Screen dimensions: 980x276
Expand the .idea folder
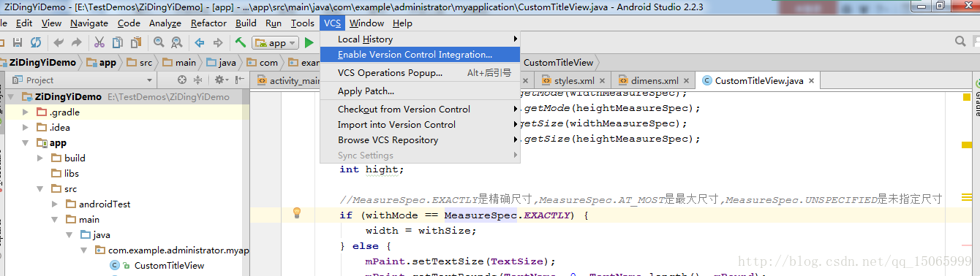tap(26, 128)
